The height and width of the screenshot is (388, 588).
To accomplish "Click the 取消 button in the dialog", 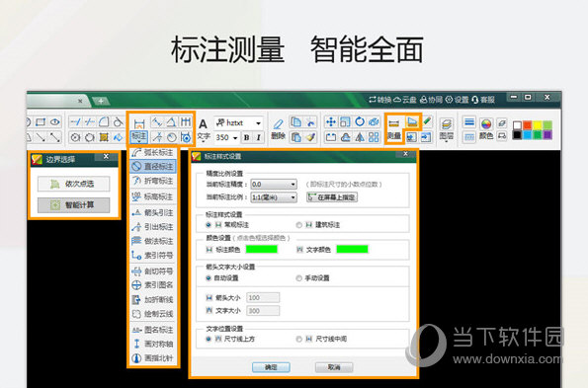I will [334, 367].
